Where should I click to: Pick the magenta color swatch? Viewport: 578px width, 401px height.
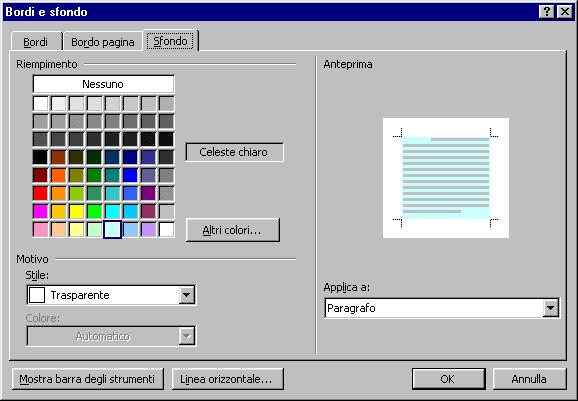pyautogui.click(x=40, y=212)
